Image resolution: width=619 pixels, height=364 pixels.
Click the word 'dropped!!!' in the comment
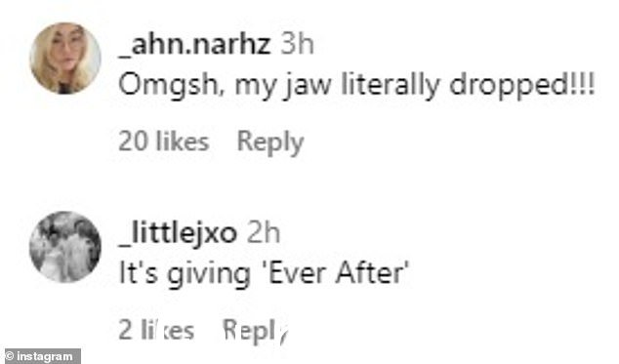(x=522, y=86)
